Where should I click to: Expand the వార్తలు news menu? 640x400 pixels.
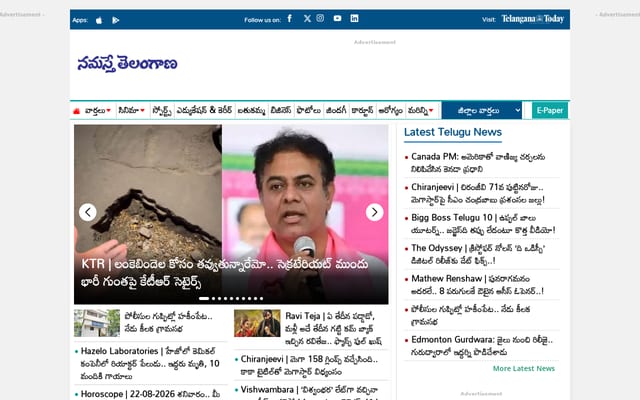pos(98,111)
